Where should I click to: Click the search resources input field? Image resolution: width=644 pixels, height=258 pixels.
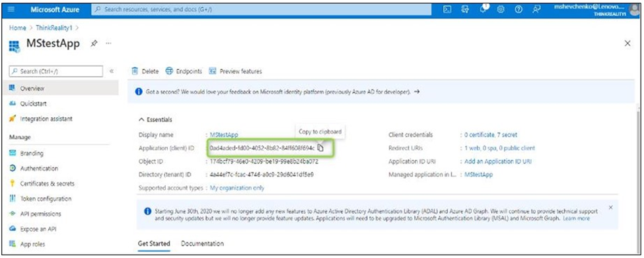[261, 9]
